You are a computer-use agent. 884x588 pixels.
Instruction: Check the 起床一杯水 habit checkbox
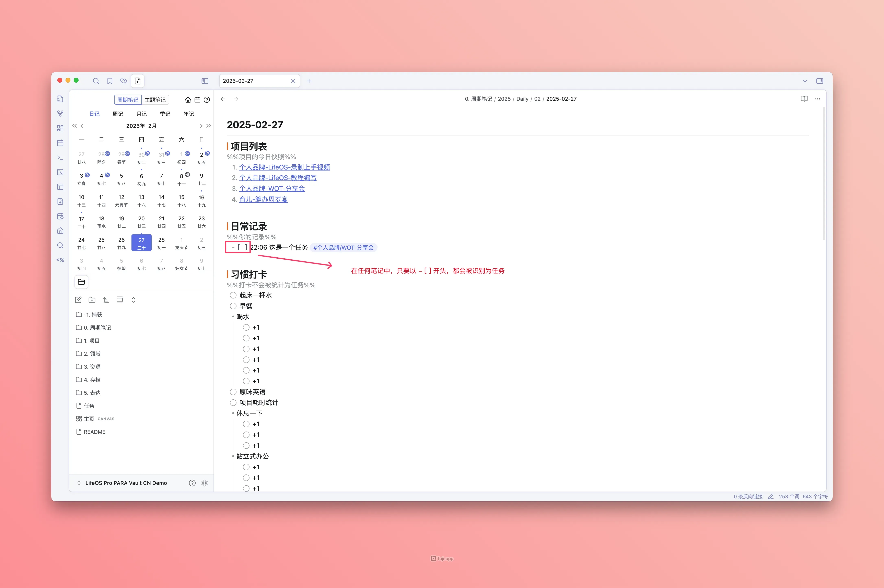tap(233, 295)
